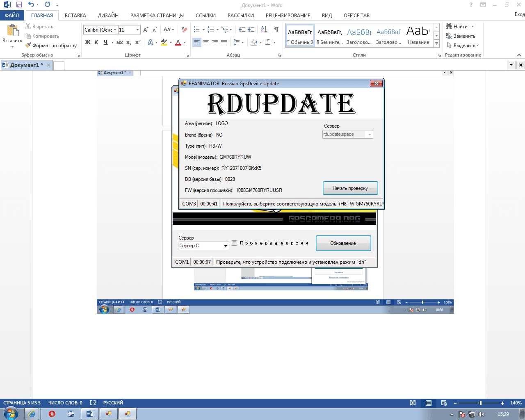Enable the Проверка версии checkbox

(235, 243)
